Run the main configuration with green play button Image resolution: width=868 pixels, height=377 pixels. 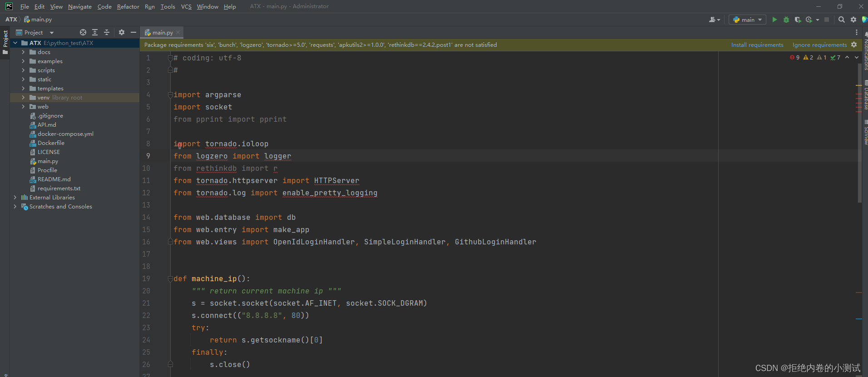(774, 20)
